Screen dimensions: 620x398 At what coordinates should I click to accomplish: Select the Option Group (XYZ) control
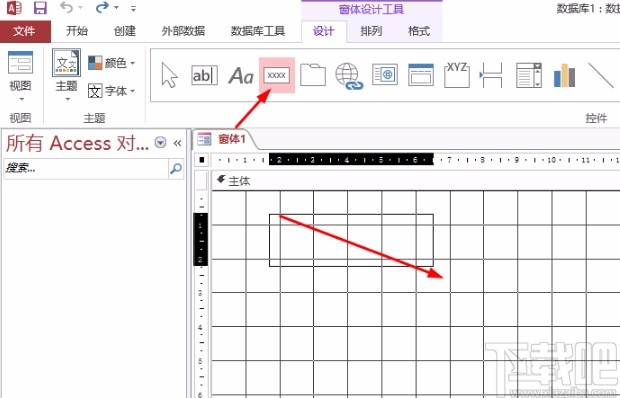pos(457,75)
